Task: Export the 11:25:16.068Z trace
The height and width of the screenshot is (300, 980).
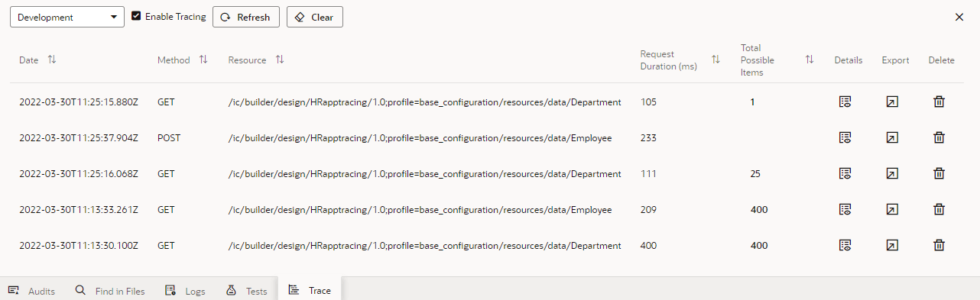Action: click(891, 173)
